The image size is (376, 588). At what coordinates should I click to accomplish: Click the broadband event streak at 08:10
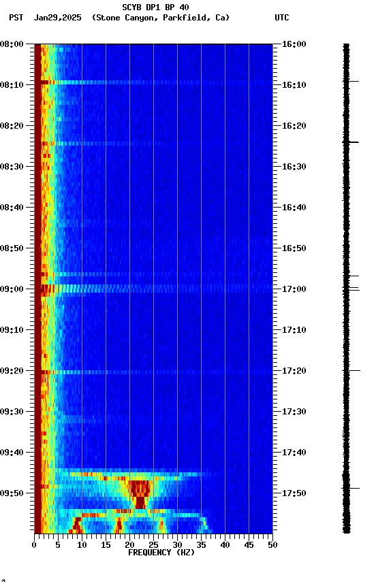click(x=157, y=82)
